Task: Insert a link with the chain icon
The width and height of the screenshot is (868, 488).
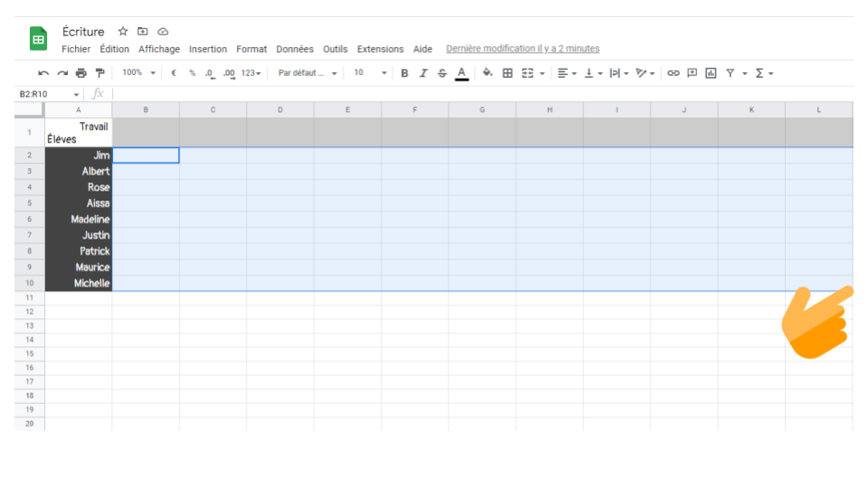Action: click(674, 73)
